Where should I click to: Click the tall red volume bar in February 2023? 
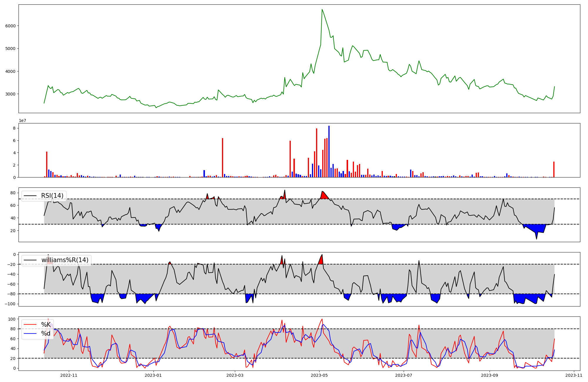[223, 158]
